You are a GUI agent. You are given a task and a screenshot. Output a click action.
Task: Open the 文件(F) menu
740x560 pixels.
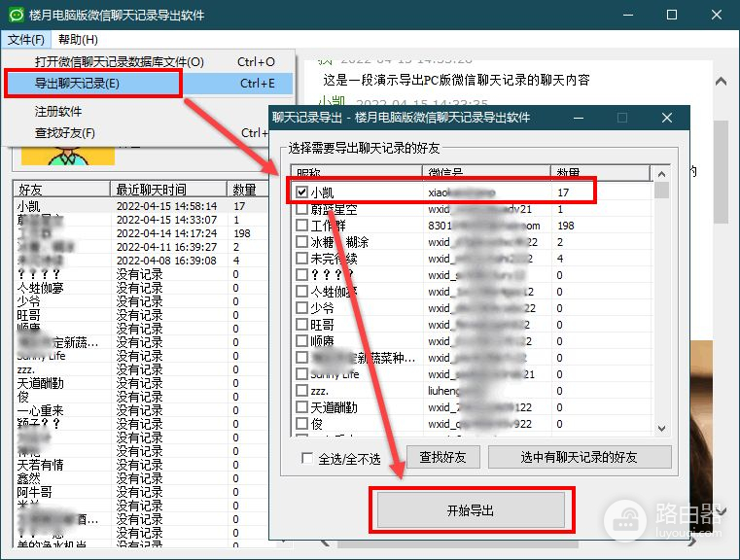26,40
